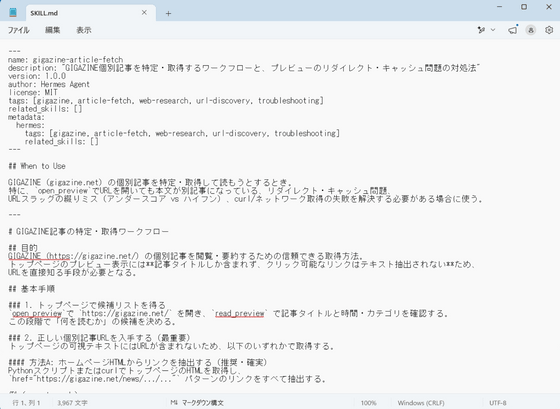This screenshot has width=560, height=409.
Task: Click the '### 1. トップページで候補リストを得る' heading
Action: click(x=87, y=305)
